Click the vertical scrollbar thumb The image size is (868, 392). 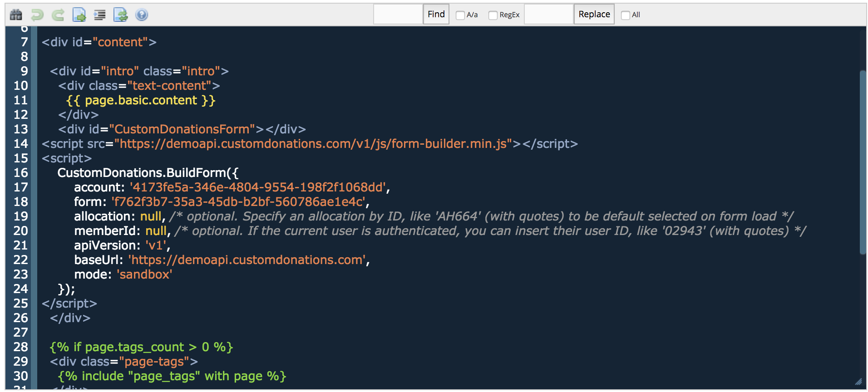tap(863, 162)
